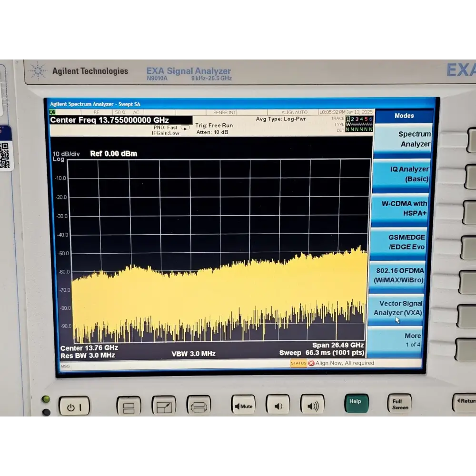Show More modes, page 1 of 4

click(395, 340)
